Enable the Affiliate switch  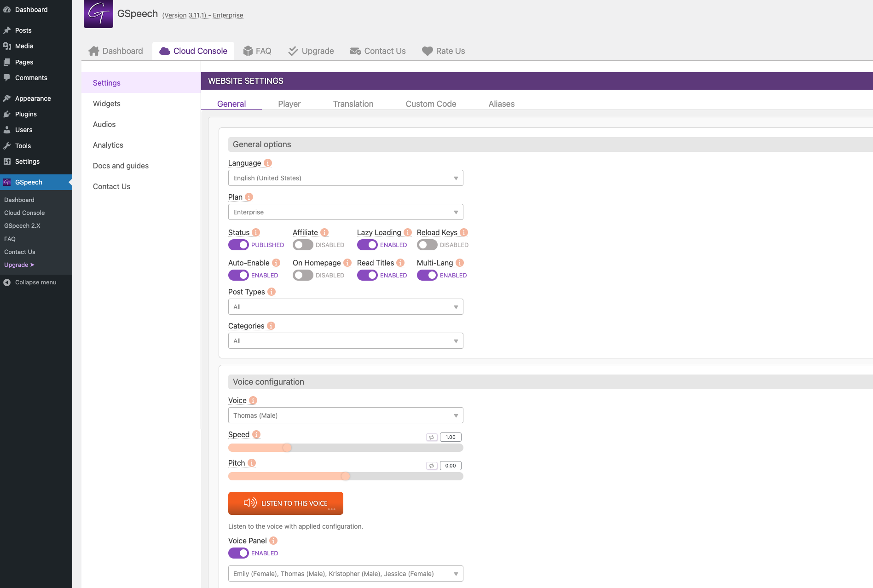point(303,245)
